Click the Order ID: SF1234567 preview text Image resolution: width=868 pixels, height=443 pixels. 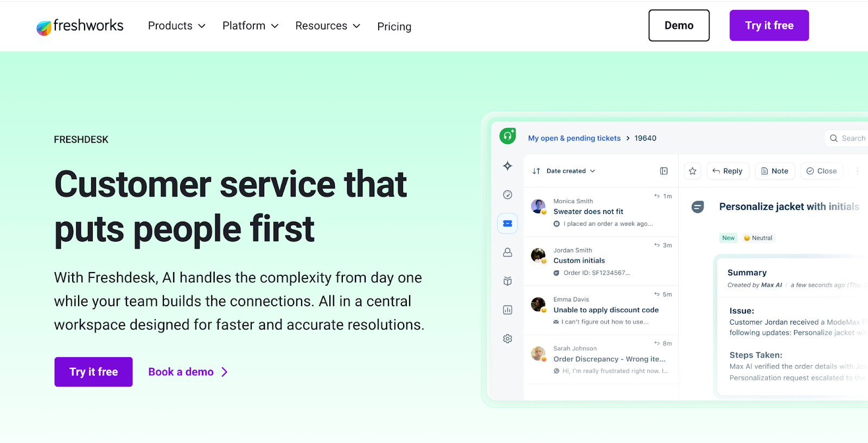[x=597, y=273]
